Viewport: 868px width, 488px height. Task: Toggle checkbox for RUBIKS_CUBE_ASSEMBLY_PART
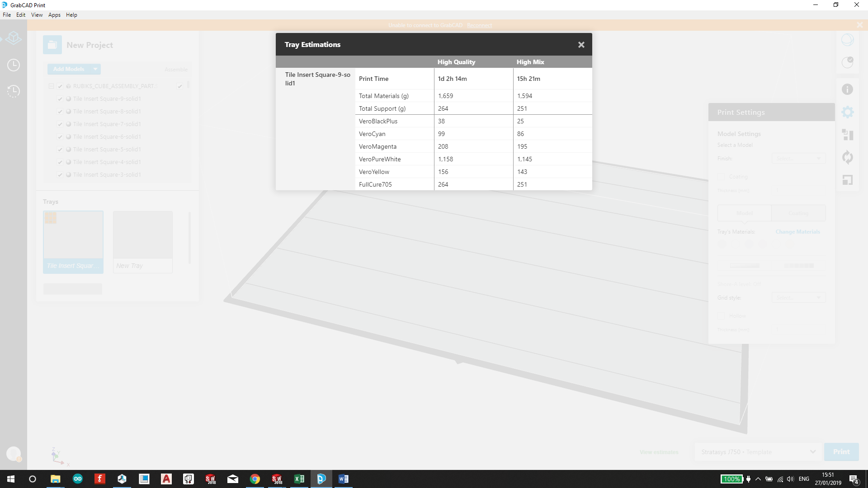[60, 86]
